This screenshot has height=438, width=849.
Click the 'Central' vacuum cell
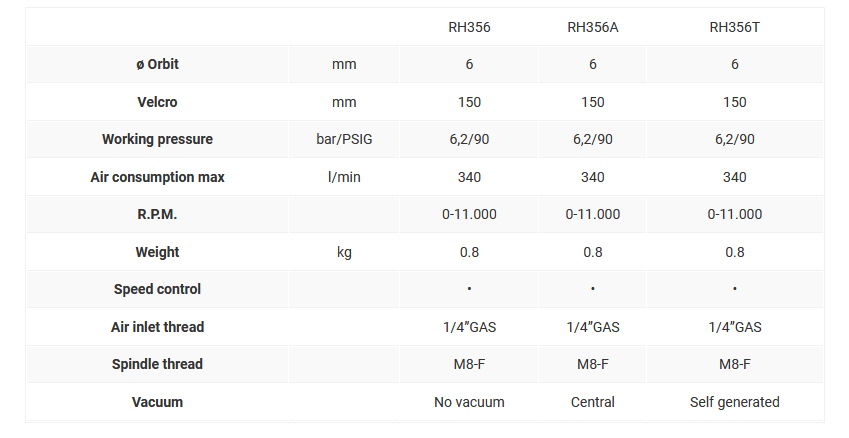593,402
